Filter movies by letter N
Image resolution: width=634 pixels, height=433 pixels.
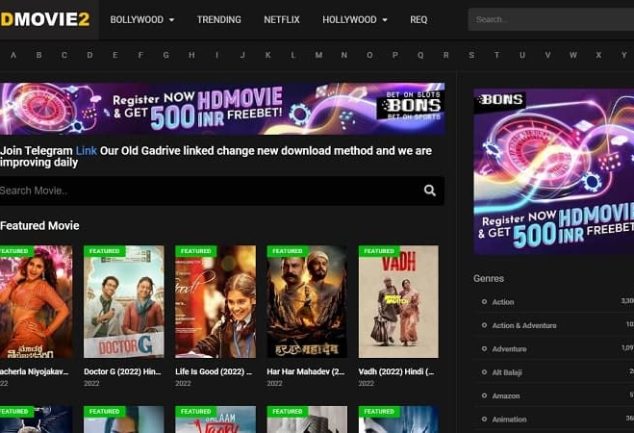pyautogui.click(x=344, y=55)
